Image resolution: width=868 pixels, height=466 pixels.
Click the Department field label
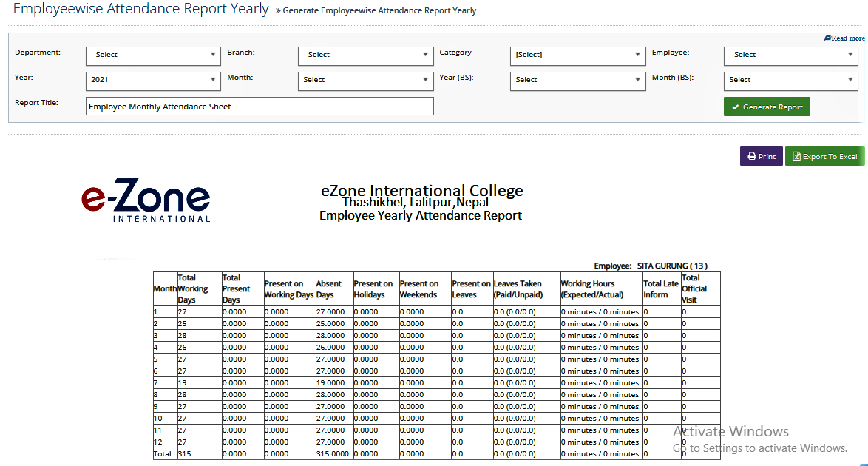[x=38, y=52]
